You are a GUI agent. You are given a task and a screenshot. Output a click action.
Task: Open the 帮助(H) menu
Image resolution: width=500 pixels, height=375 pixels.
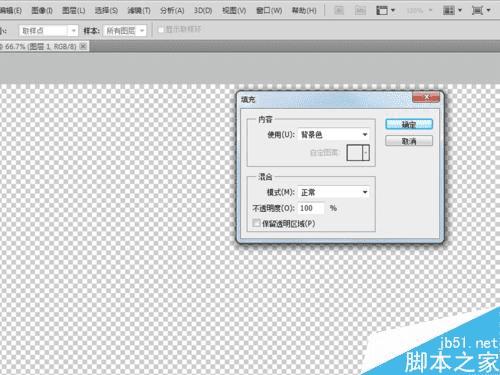coord(304,10)
